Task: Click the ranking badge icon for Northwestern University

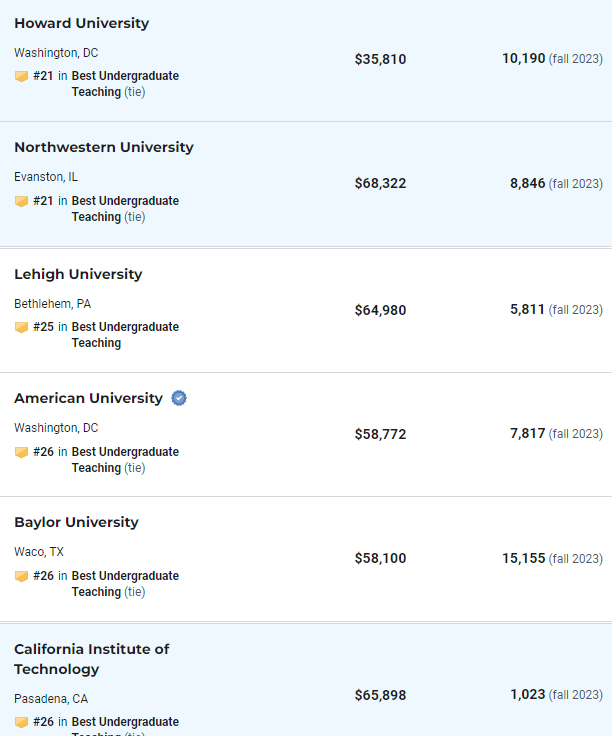Action: click(21, 201)
